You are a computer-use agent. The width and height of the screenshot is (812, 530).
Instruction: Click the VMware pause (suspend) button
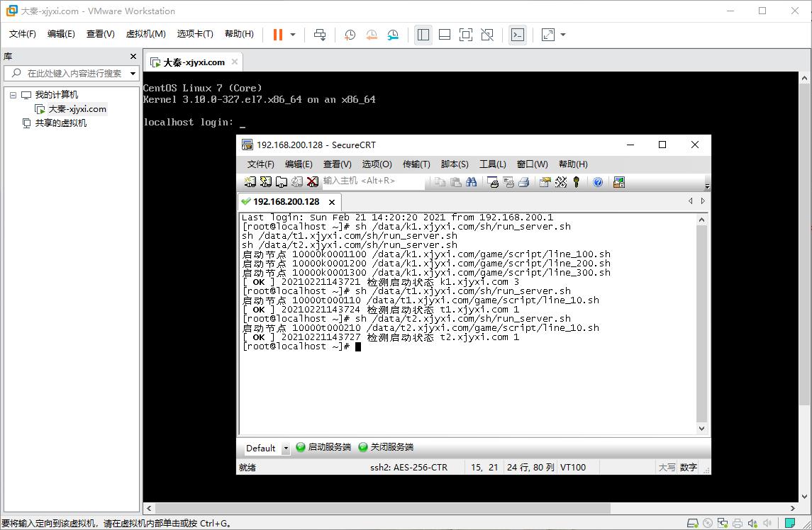[277, 35]
